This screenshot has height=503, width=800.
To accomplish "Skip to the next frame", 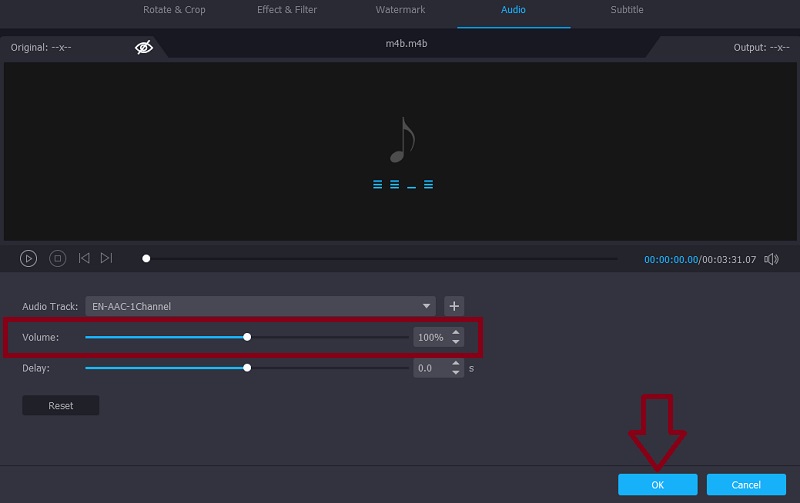I will click(x=107, y=258).
